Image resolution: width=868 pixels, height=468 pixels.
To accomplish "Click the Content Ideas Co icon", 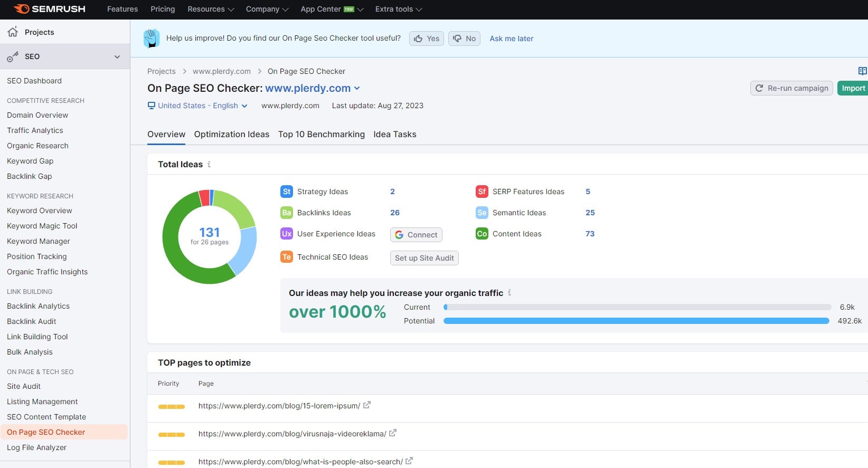I will point(482,234).
